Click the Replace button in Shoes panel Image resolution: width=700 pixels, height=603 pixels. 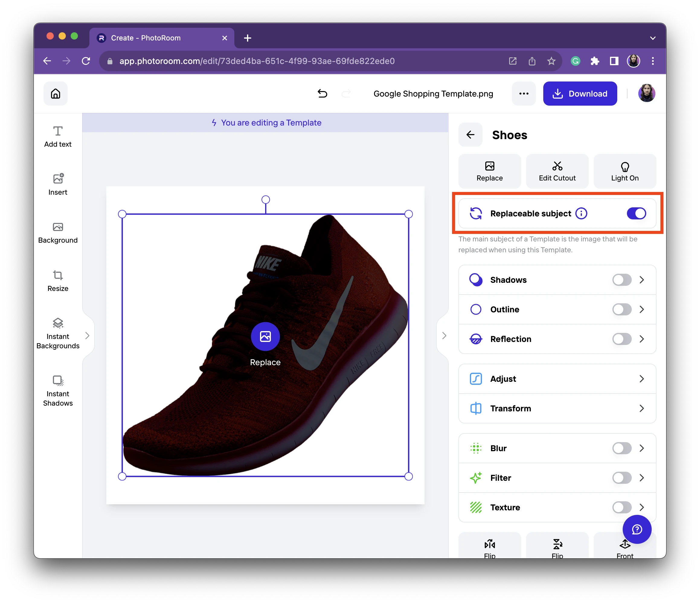coord(490,171)
